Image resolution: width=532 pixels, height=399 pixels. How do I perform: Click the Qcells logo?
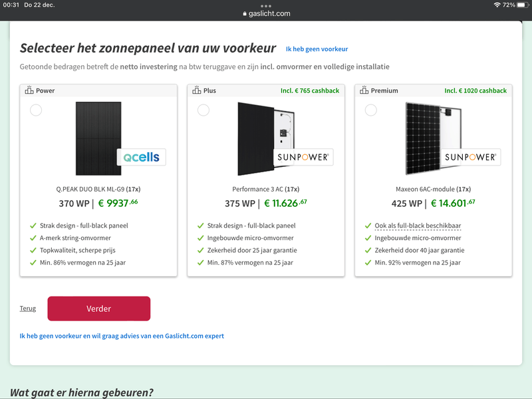[141, 157]
